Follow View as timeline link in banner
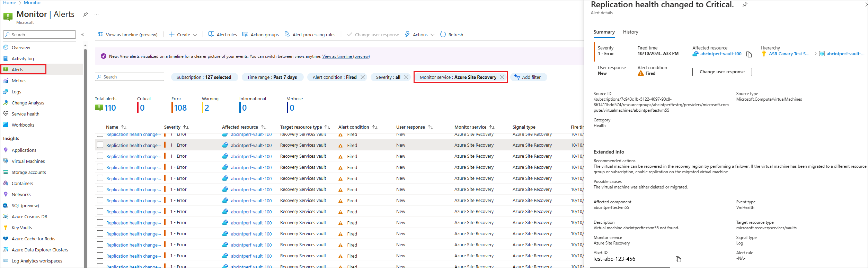Screen dimensions: 868x268 (x=346, y=56)
